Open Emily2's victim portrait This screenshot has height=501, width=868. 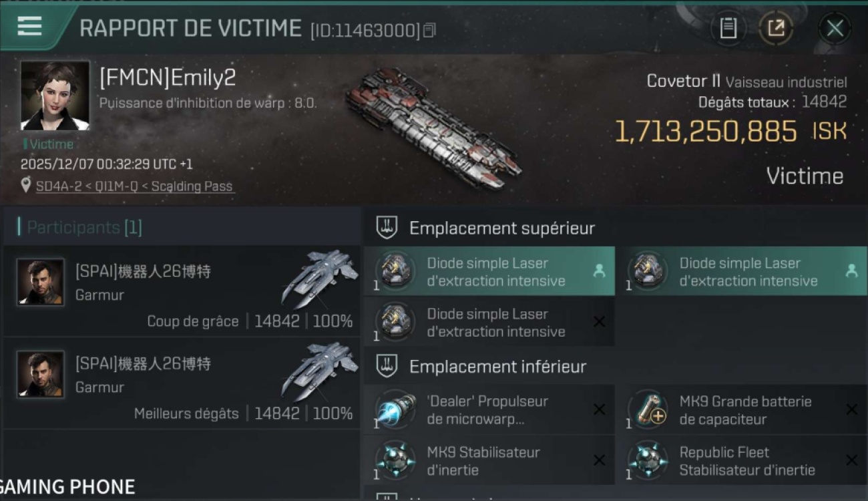(x=55, y=96)
